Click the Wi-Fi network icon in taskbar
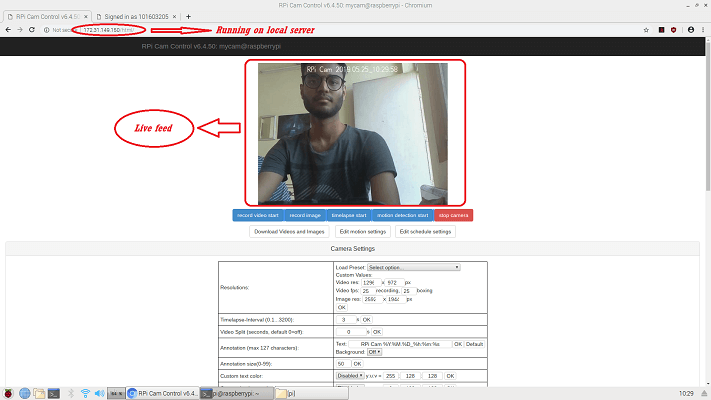 pos(85,393)
